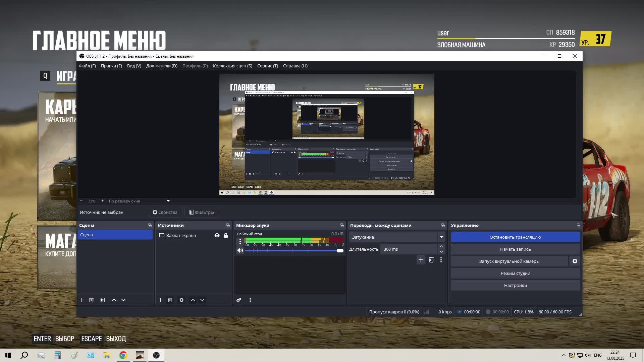
Task: Delete transition with trash icon
Action: coord(431,260)
